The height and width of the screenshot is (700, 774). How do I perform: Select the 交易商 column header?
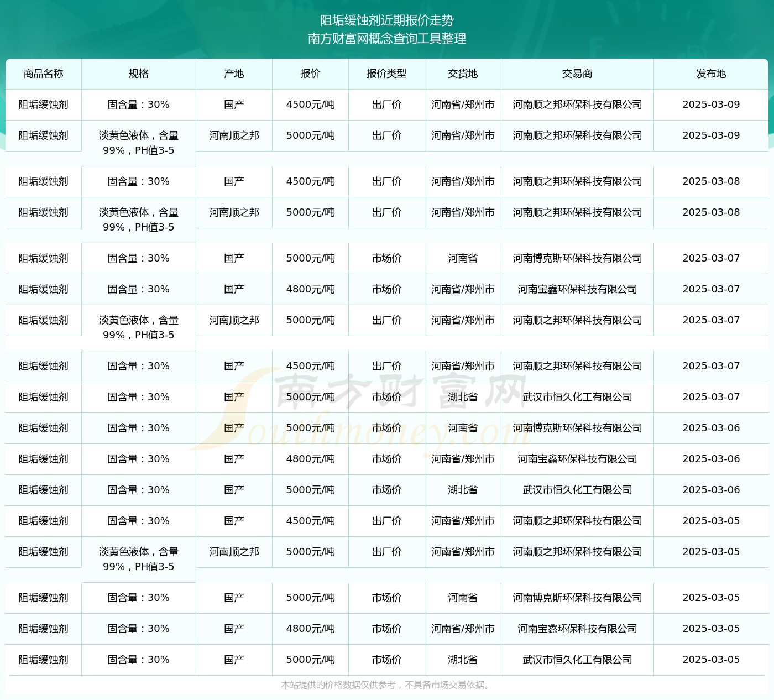pos(577,74)
